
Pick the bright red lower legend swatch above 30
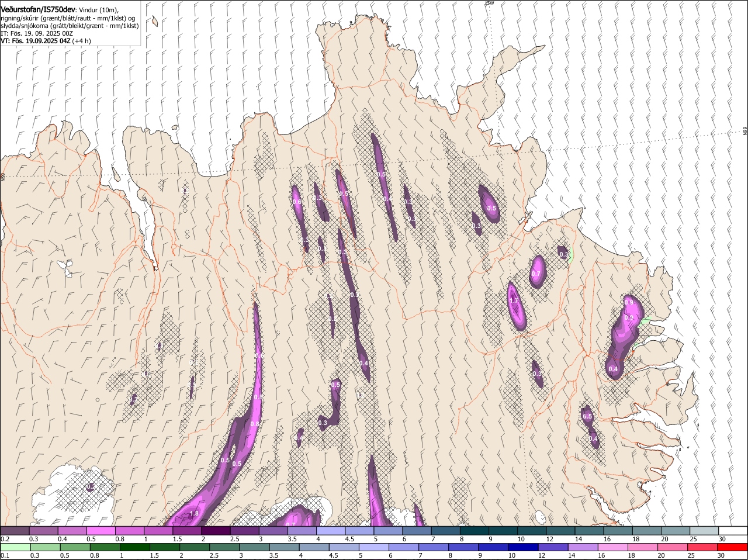tap(733, 548)
